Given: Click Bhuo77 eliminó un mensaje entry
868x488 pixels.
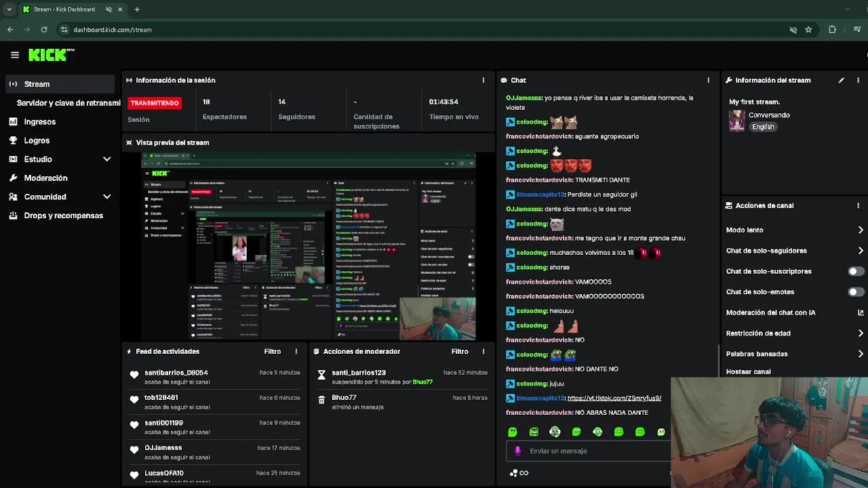Looking at the screenshot, I should [403, 402].
